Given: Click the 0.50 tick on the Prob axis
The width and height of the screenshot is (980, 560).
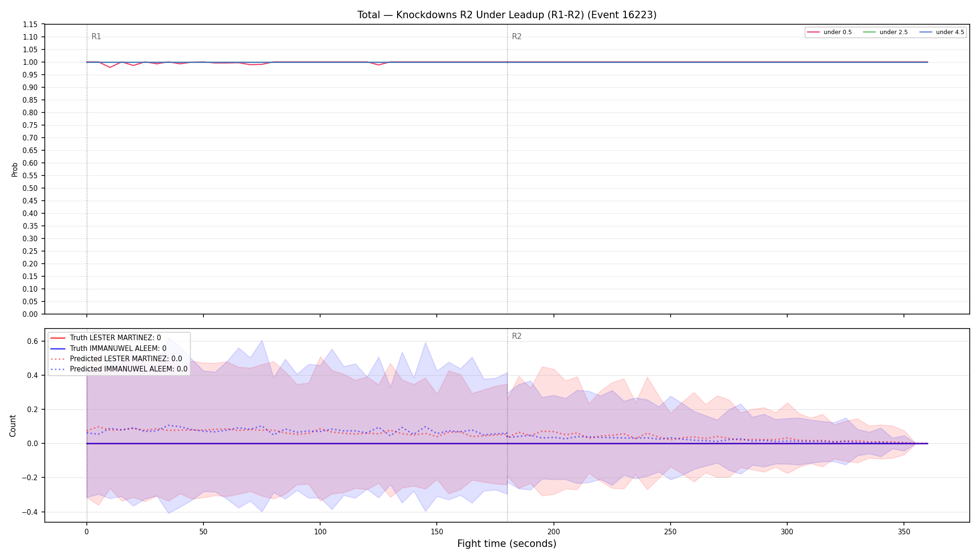Looking at the screenshot, I should [x=30, y=188].
